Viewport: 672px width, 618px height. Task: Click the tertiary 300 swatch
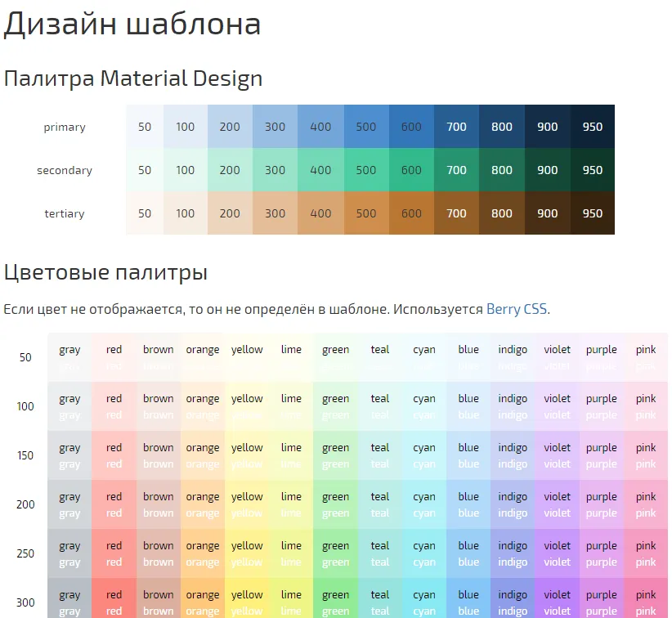276,213
